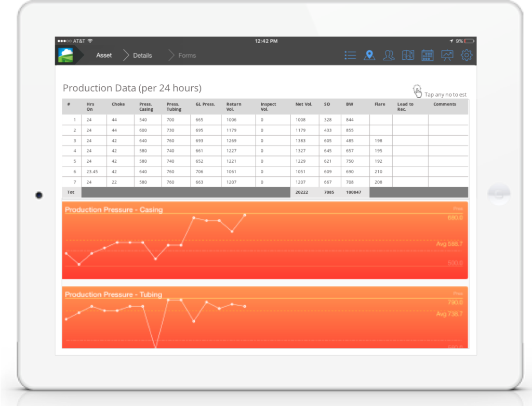
Task: Select Flare value 198 in row 3
Action: point(378,140)
